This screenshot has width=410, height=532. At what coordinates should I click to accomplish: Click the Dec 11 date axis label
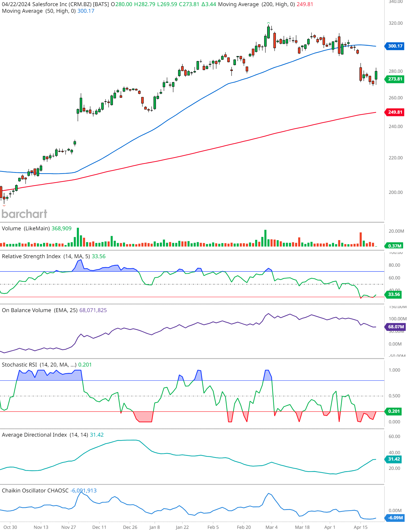(x=99, y=527)
